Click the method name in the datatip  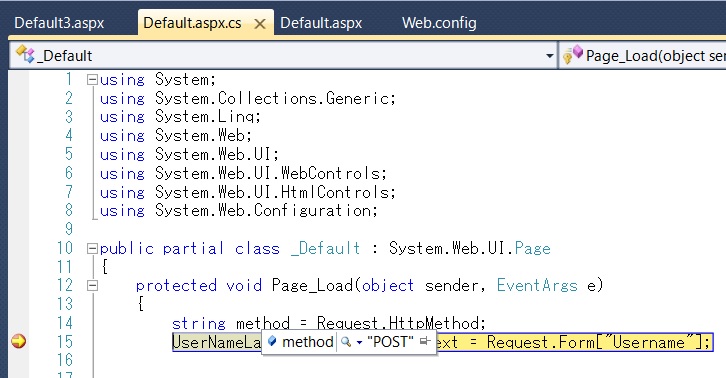pyautogui.click(x=307, y=342)
